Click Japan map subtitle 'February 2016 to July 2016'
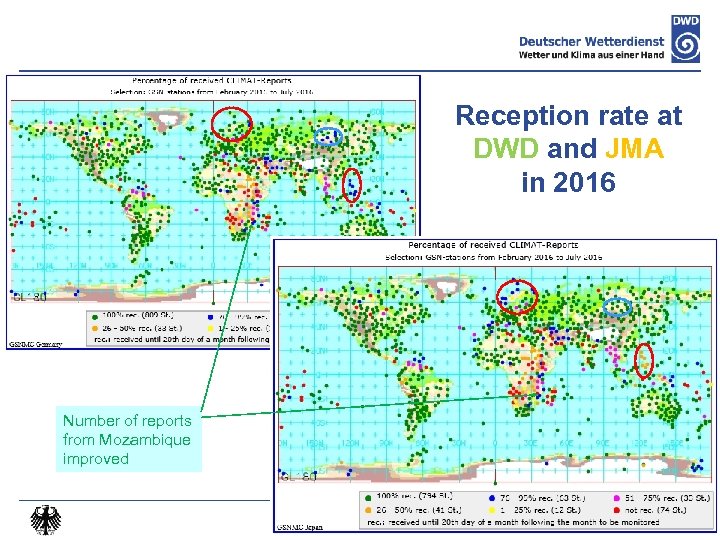This screenshot has height=540, width=720. (x=550, y=257)
